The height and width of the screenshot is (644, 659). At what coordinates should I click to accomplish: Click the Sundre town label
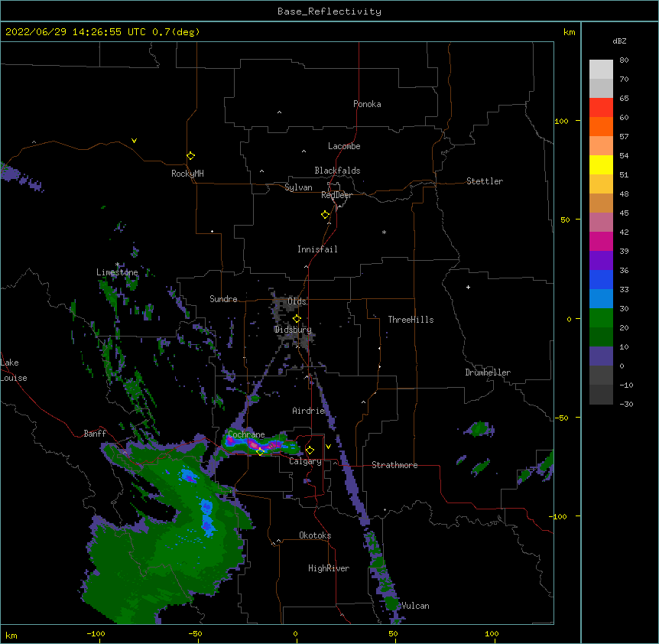[x=223, y=299]
